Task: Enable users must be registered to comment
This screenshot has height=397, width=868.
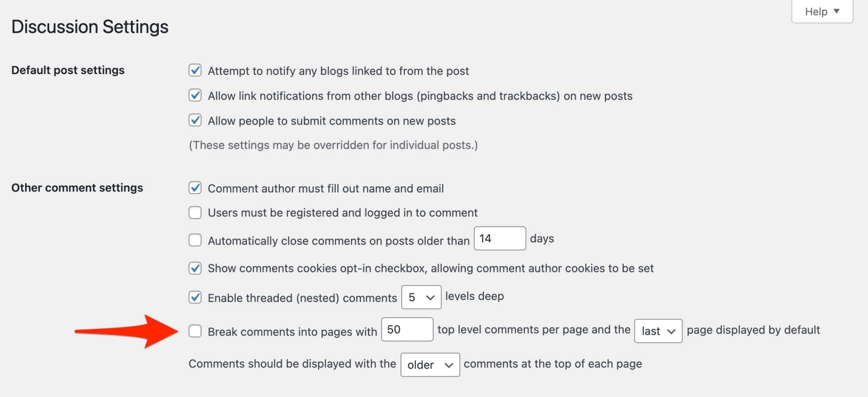Action: tap(195, 213)
